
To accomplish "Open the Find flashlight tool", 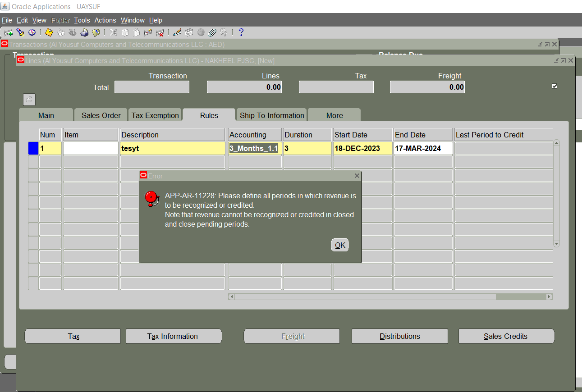I will point(20,32).
